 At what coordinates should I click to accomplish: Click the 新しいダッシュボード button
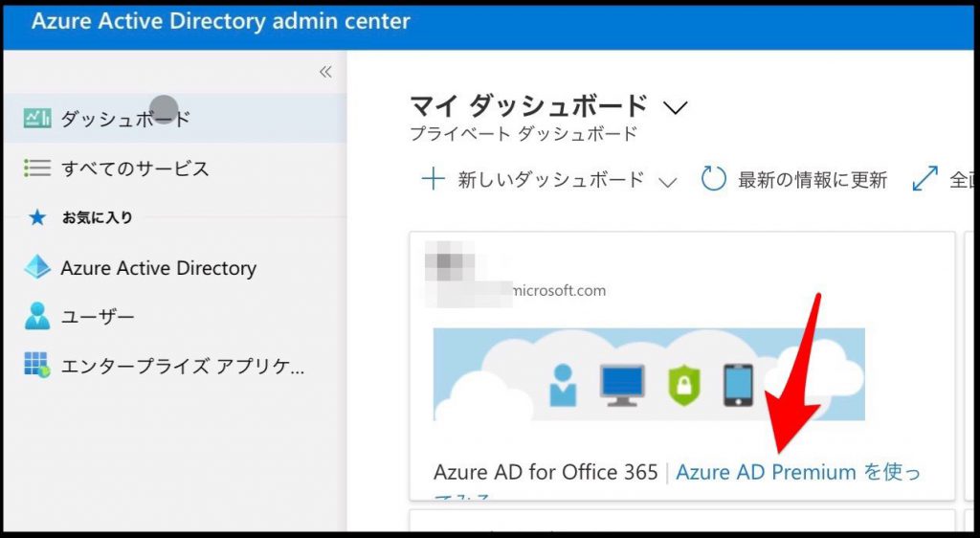pyautogui.click(x=549, y=180)
